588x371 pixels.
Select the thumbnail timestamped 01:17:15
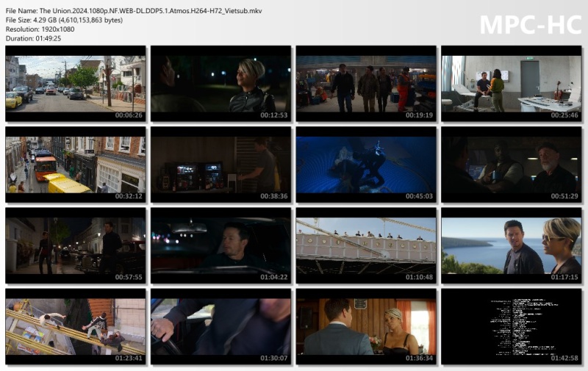(511, 245)
